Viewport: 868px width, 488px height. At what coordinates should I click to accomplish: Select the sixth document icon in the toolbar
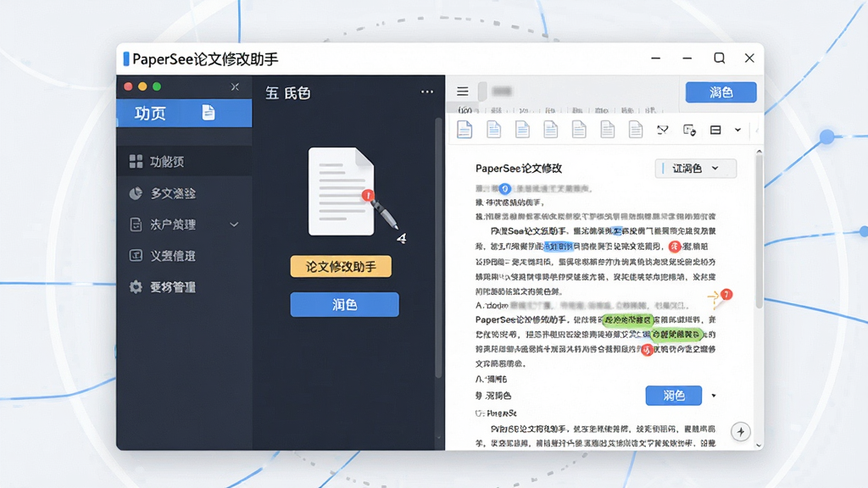click(607, 130)
